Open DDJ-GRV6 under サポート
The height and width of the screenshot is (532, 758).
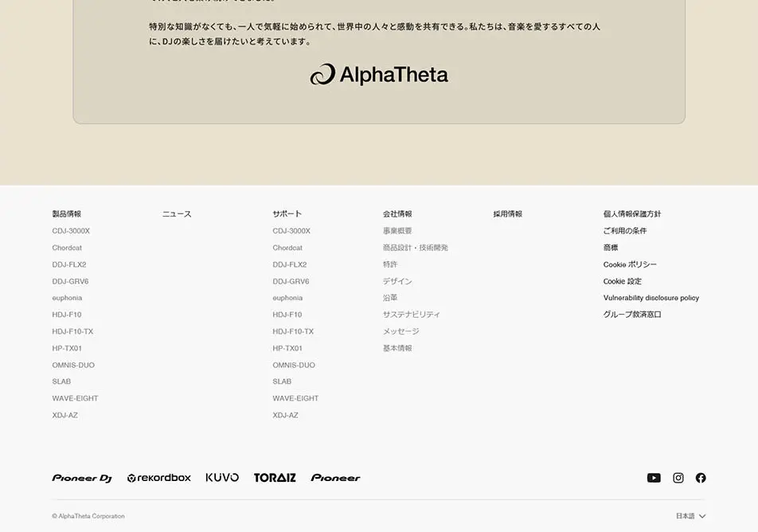pyautogui.click(x=291, y=281)
